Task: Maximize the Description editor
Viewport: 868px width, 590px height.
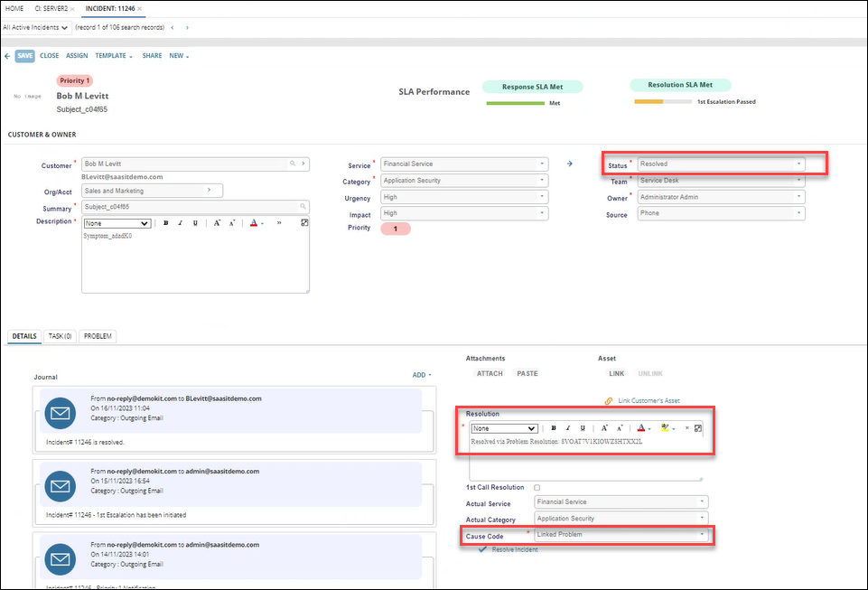Action: (304, 223)
